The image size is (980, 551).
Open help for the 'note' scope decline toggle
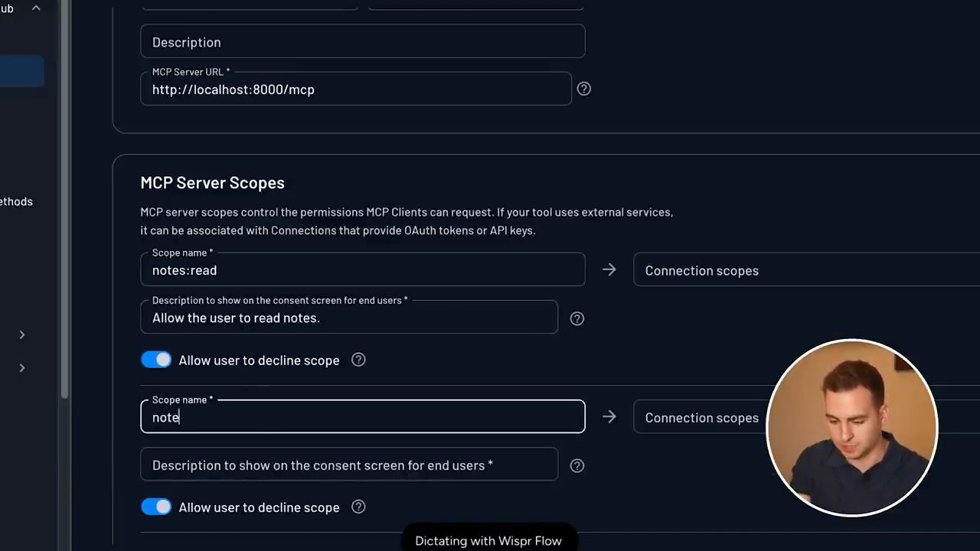pos(358,507)
